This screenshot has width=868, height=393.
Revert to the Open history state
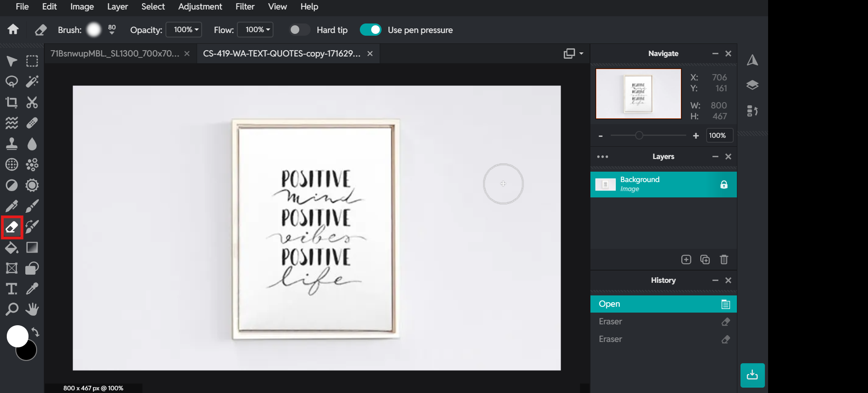tap(663, 304)
